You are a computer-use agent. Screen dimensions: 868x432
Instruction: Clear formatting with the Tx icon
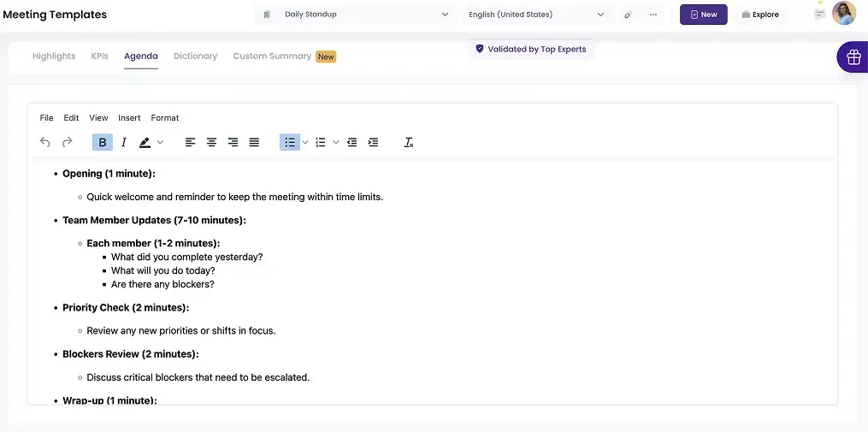[409, 143]
